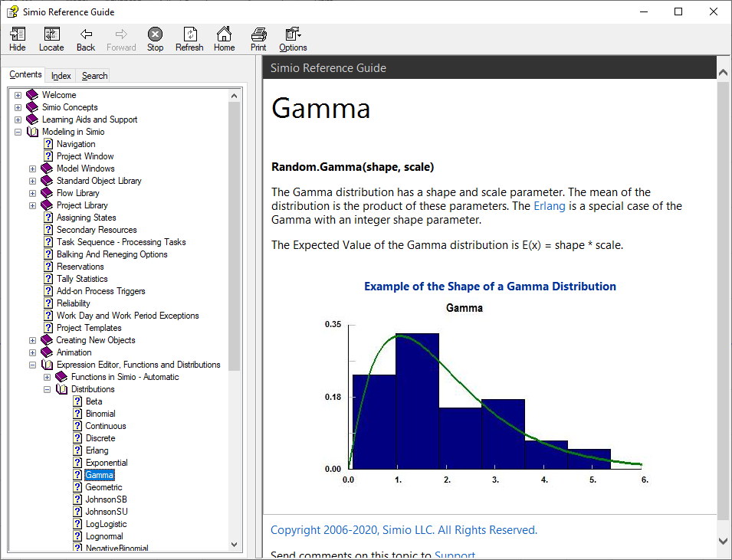This screenshot has width=732, height=560.
Task: Open the Binomial topic
Action: point(100,414)
